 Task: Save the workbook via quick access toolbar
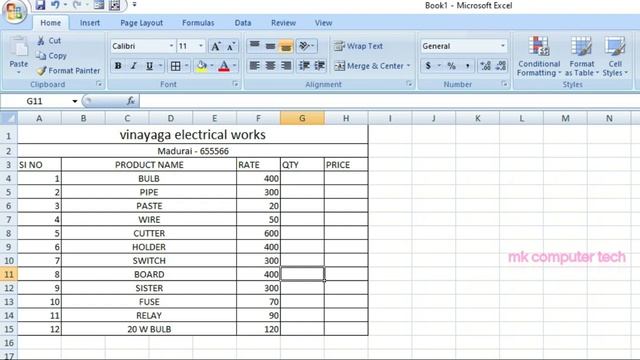point(40,5)
